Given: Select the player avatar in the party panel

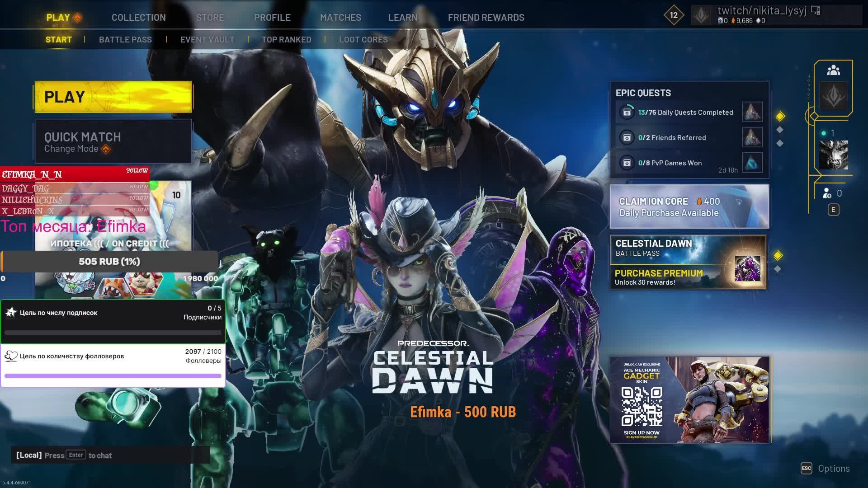Looking at the screenshot, I should click(833, 155).
